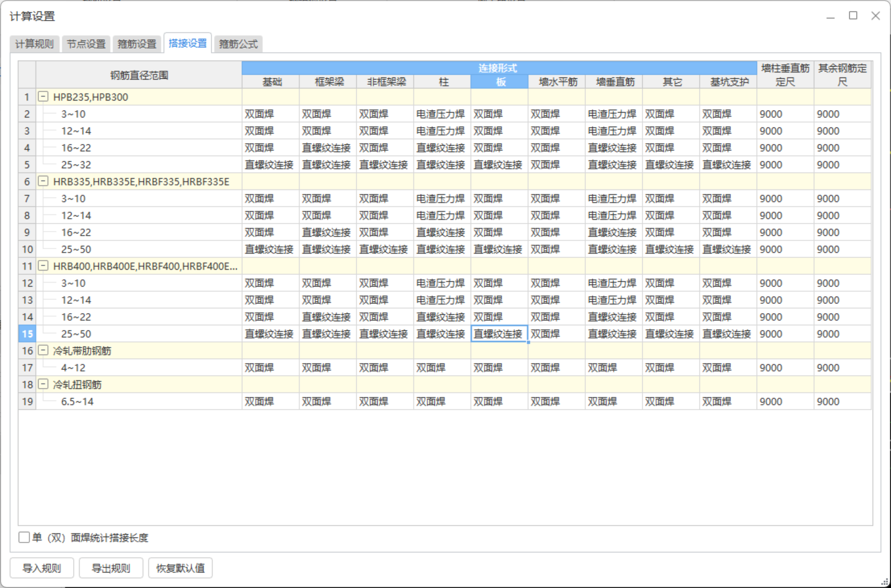
Task: Select the 墙垂直筋 column header
Action: (x=614, y=82)
